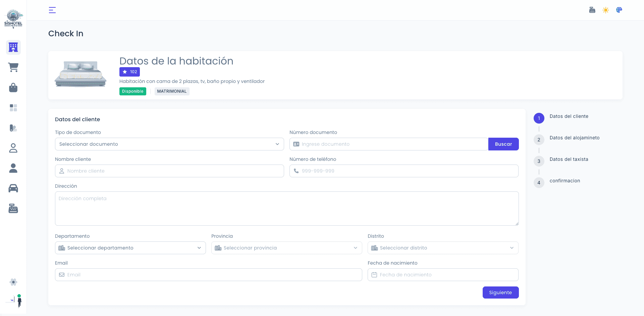Open the car icon in sidebar
The height and width of the screenshot is (316, 644).
pos(13,188)
